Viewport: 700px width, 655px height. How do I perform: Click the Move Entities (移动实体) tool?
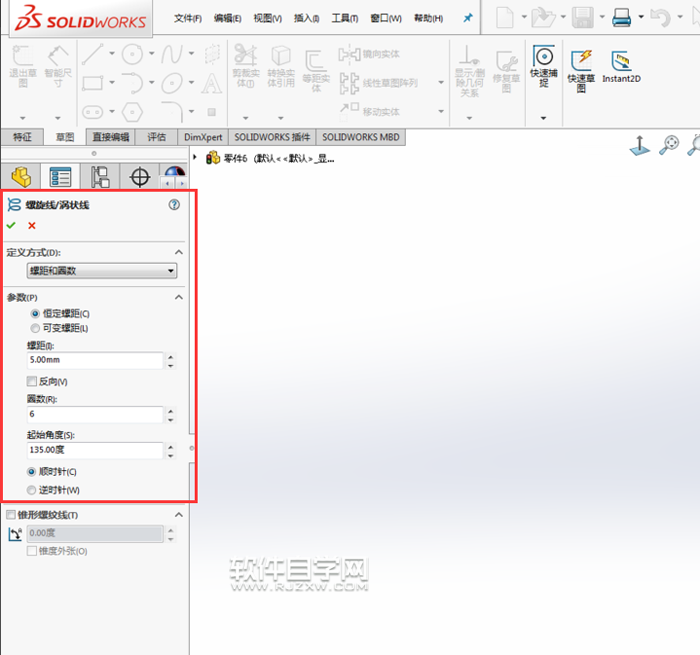(x=370, y=111)
